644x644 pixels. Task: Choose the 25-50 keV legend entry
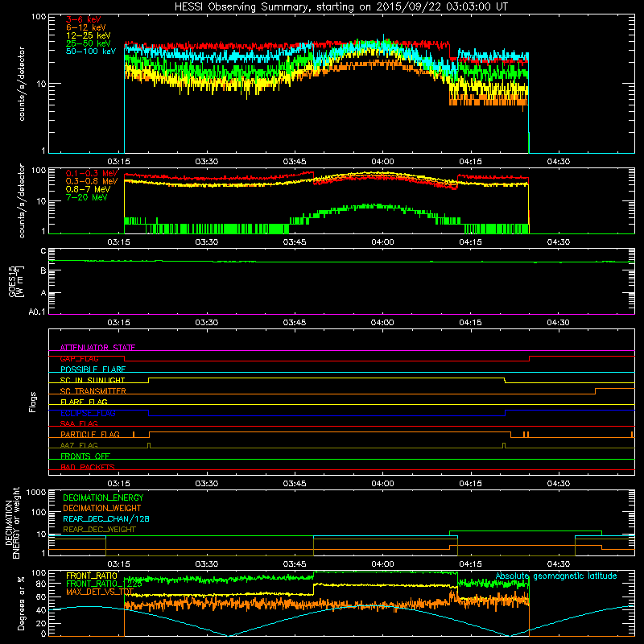pyautogui.click(x=89, y=43)
